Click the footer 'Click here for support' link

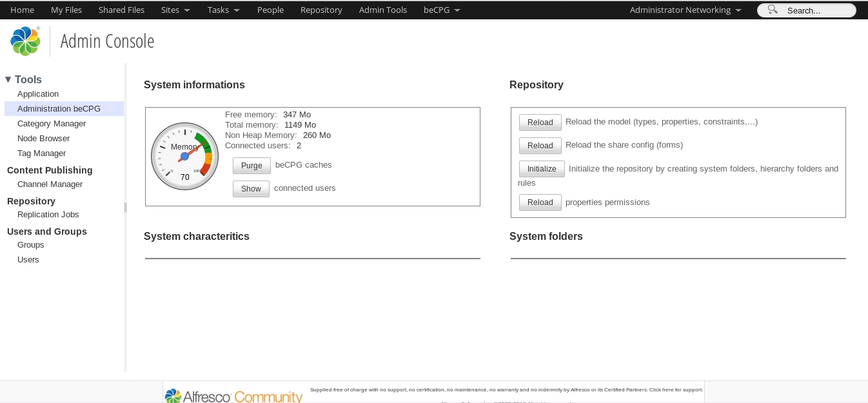point(676,389)
